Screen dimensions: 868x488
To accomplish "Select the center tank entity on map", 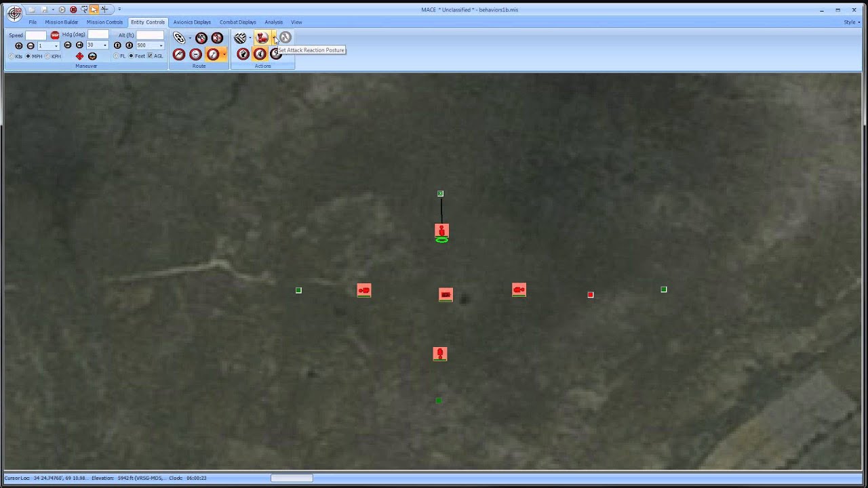I will click(x=446, y=294).
